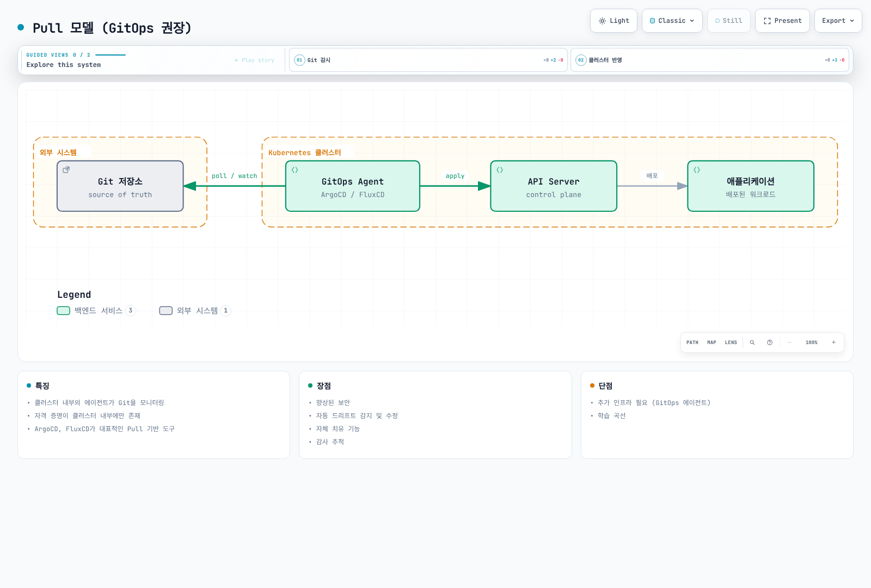Select the 애플리케이션 workload node
Screen dimensions: 871x588
pyautogui.click(x=751, y=186)
